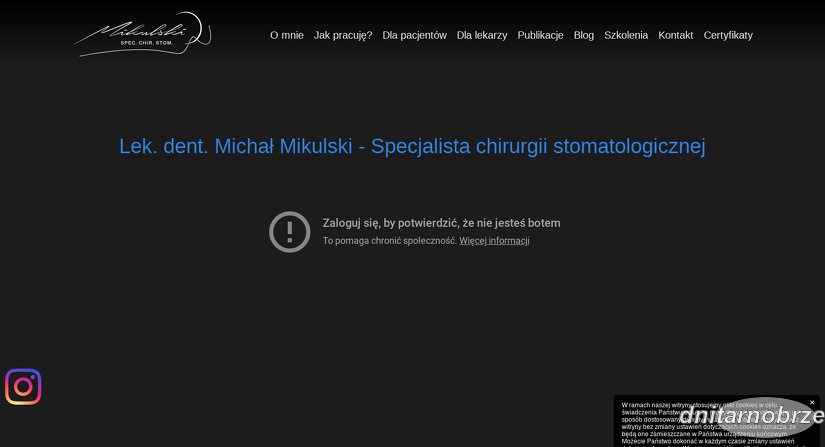Click 'To pomaga chronić społeczność' text
Screen dimensions: 825x447
pyautogui.click(x=389, y=241)
